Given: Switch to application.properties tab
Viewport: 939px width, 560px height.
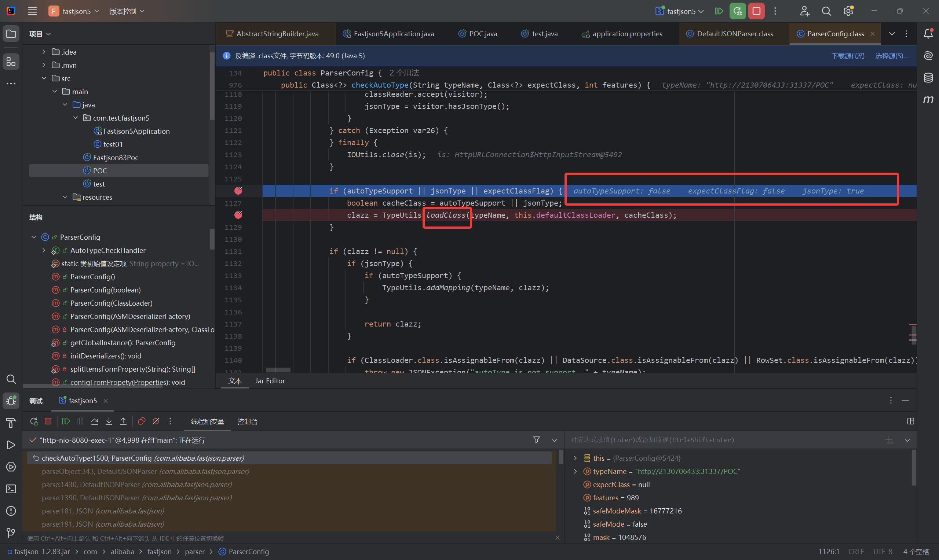Looking at the screenshot, I should (x=622, y=34).
